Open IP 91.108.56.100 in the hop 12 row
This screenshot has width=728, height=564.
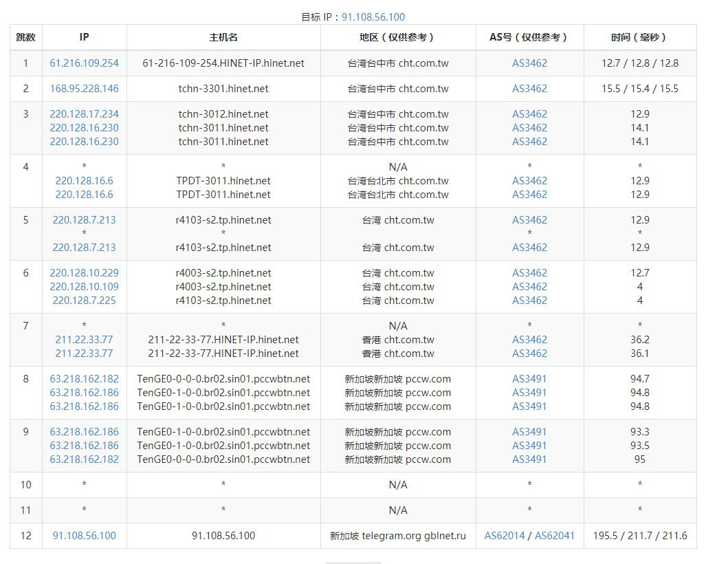[x=84, y=536]
